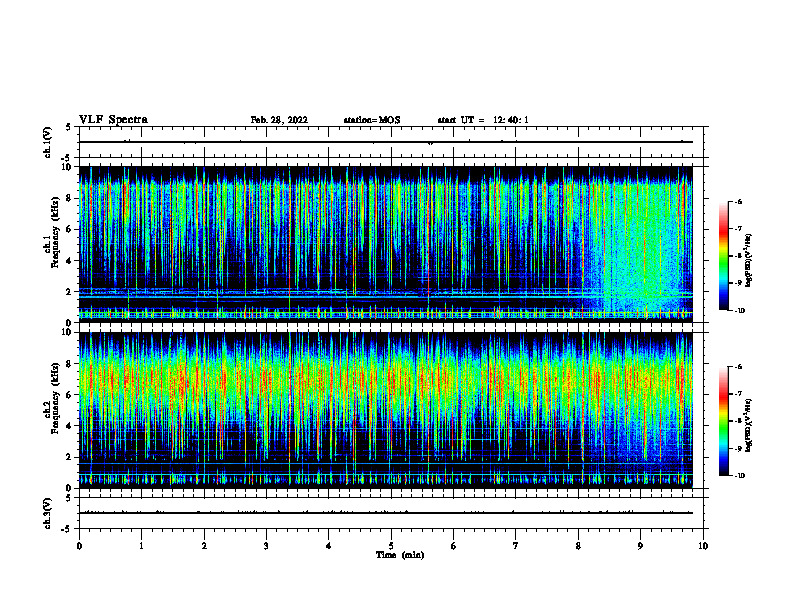Click the "-10" tick on ch.2 colorbar

[739, 476]
